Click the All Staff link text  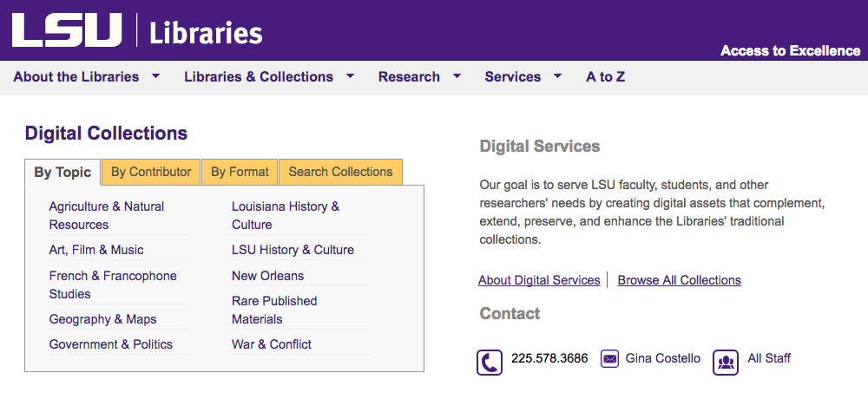pyautogui.click(x=769, y=358)
